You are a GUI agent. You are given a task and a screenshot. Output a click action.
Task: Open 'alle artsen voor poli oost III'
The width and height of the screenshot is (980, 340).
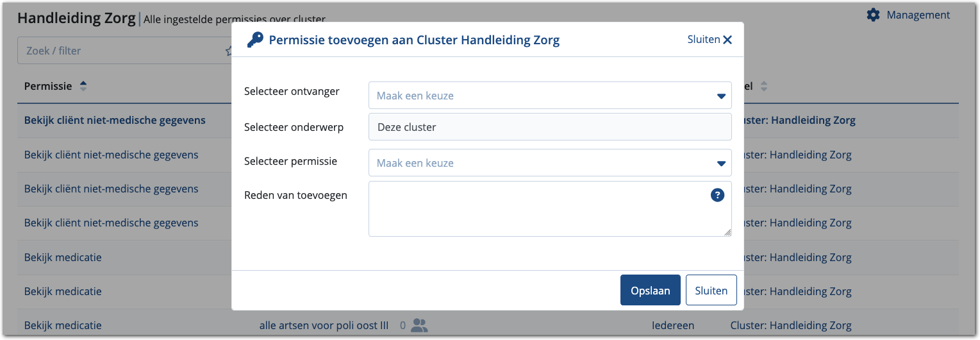pyautogui.click(x=324, y=325)
